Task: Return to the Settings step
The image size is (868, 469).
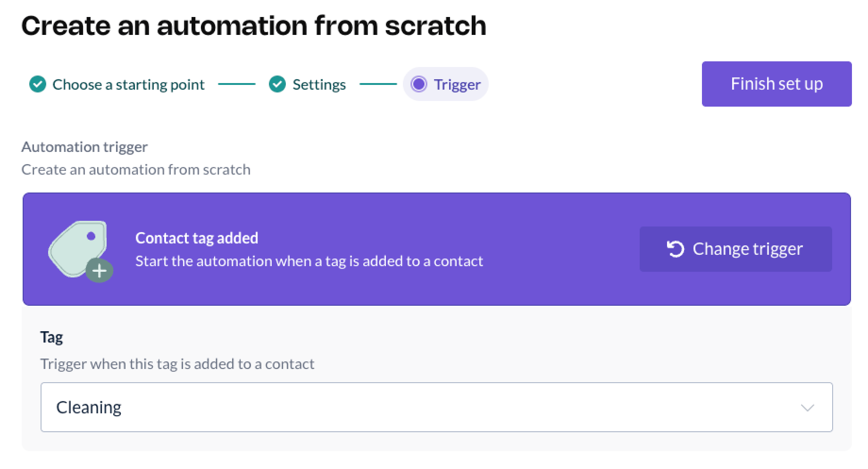Action: pyautogui.click(x=319, y=84)
